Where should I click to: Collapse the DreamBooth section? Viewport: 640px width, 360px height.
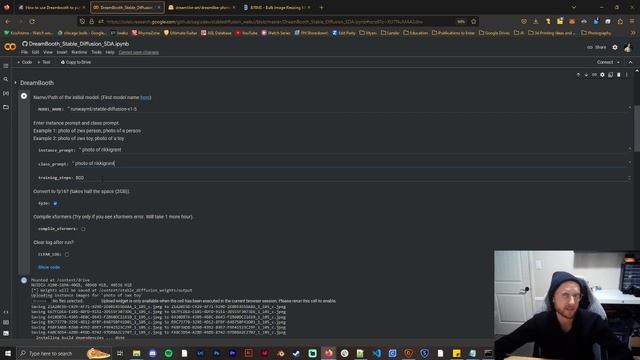[16, 83]
